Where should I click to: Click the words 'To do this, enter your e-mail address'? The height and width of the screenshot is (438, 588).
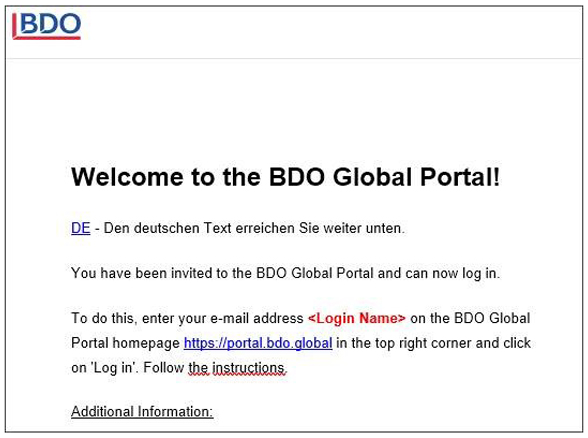pyautogui.click(x=187, y=318)
